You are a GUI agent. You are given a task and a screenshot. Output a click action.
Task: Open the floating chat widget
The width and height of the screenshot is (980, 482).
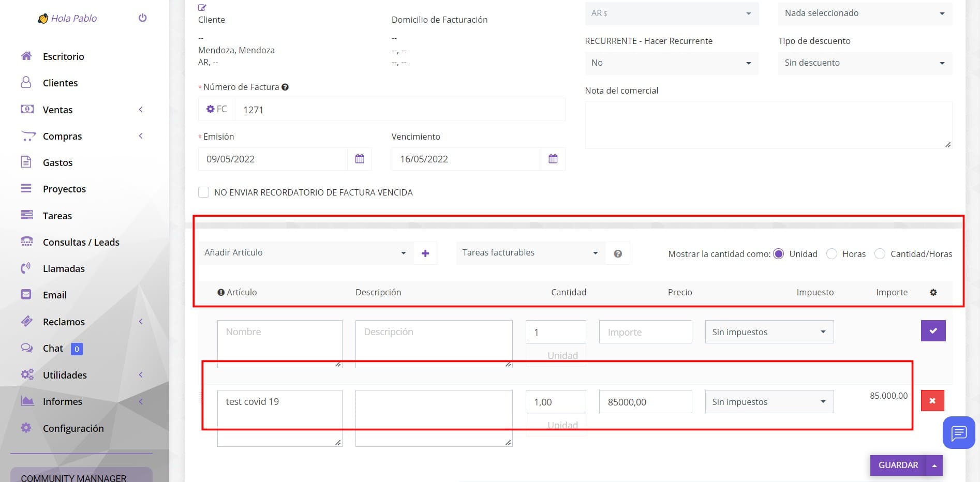pyautogui.click(x=959, y=432)
